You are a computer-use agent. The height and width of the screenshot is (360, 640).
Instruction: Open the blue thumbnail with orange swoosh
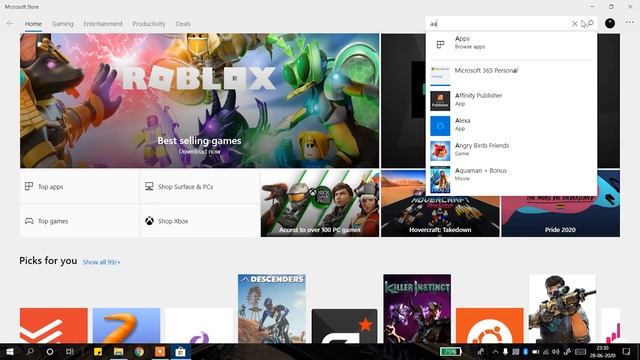tap(126, 326)
